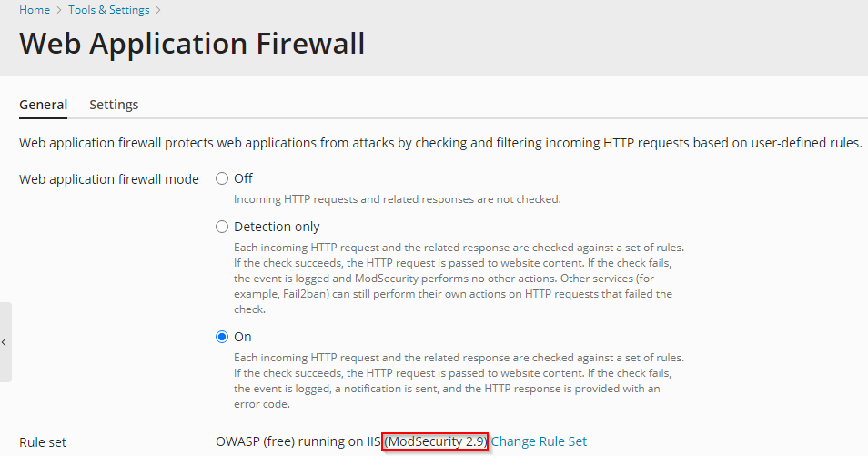This screenshot has width=868, height=456.
Task: Click the highlighted ModSecurity 2.9 text
Action: (436, 441)
